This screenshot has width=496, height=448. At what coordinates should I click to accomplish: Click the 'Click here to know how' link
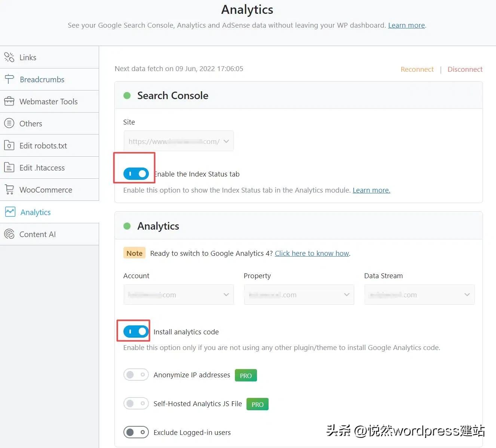[x=312, y=253]
